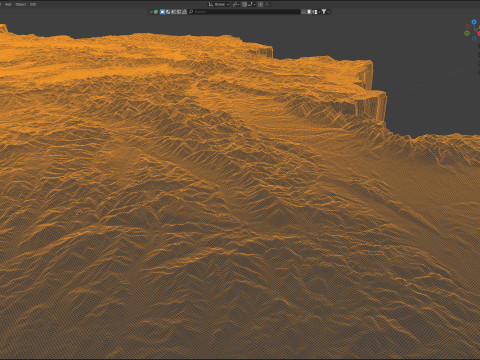The image size is (480, 360).
Task: Open the menu right of Object
Action: tap(33, 4)
